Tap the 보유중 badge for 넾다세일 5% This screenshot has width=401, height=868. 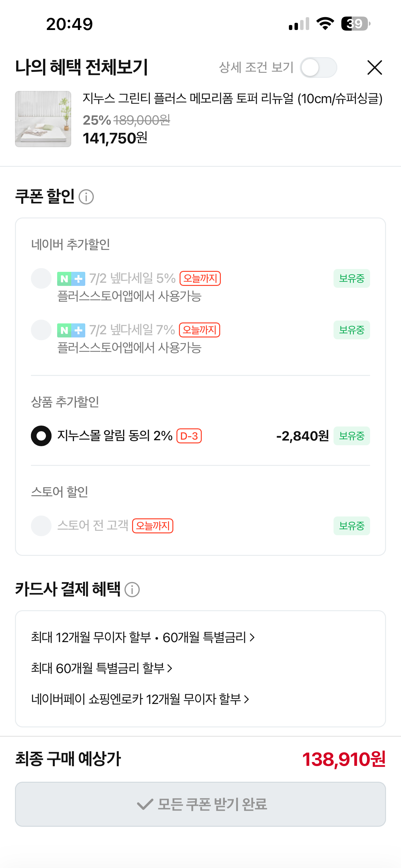352,278
